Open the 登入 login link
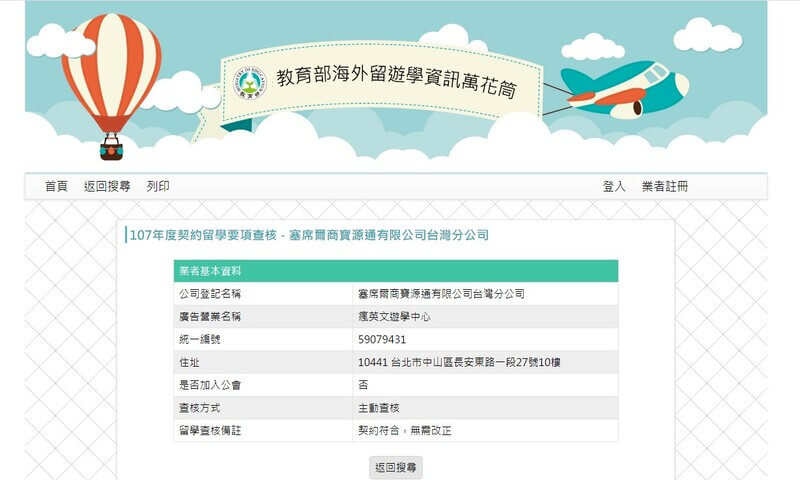This screenshot has width=800, height=480. click(614, 187)
